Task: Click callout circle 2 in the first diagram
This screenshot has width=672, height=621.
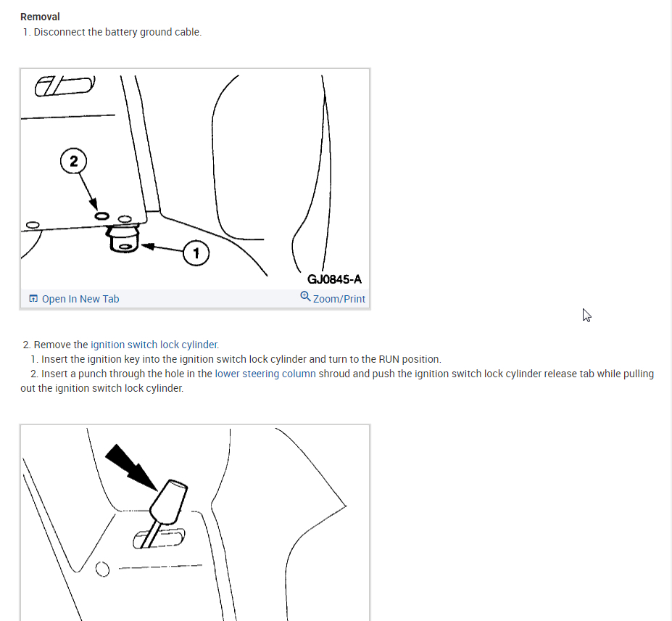Action: (74, 161)
